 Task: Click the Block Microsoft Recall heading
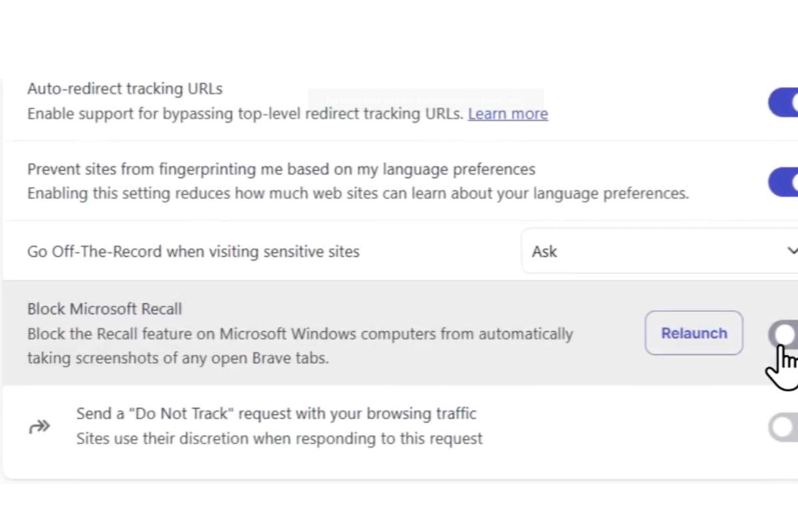104,309
